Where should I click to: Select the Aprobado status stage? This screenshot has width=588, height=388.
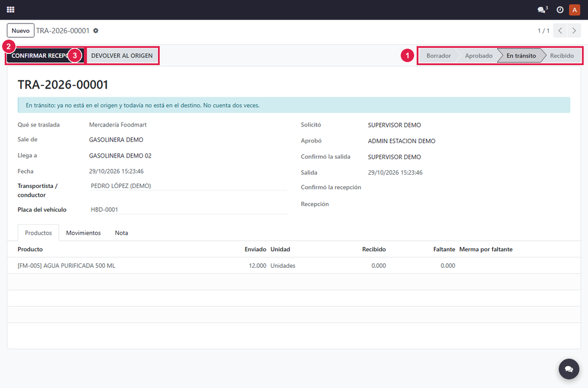(x=478, y=56)
